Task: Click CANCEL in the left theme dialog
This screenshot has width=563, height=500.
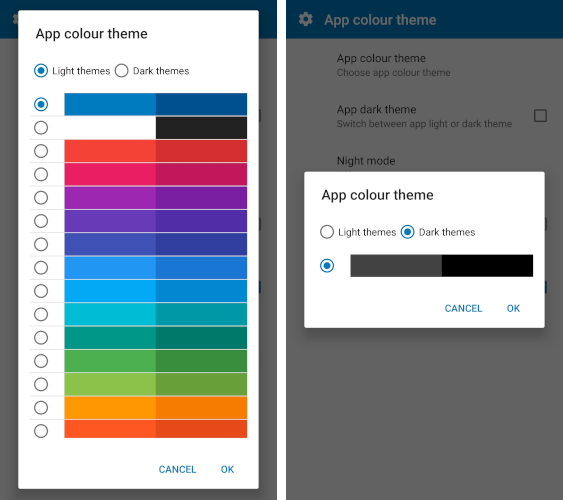Action: click(x=177, y=469)
